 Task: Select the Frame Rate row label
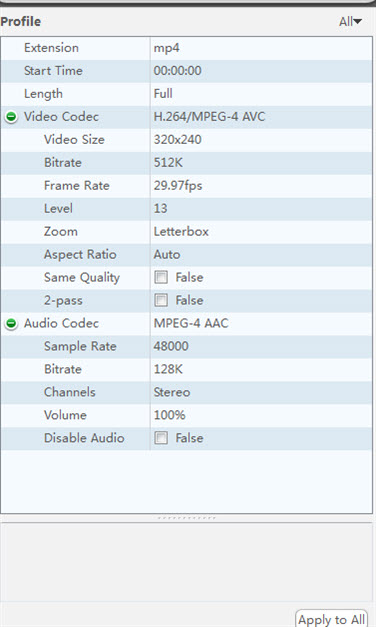[77, 186]
